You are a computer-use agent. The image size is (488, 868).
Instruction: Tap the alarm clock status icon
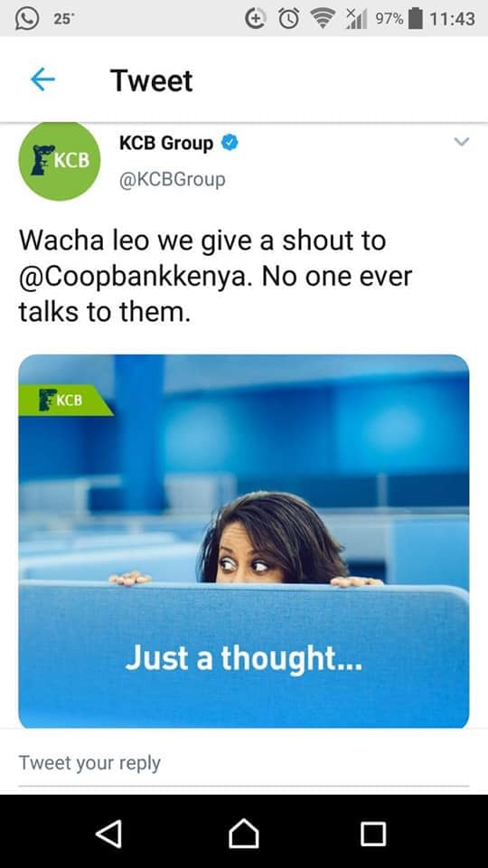(x=287, y=19)
